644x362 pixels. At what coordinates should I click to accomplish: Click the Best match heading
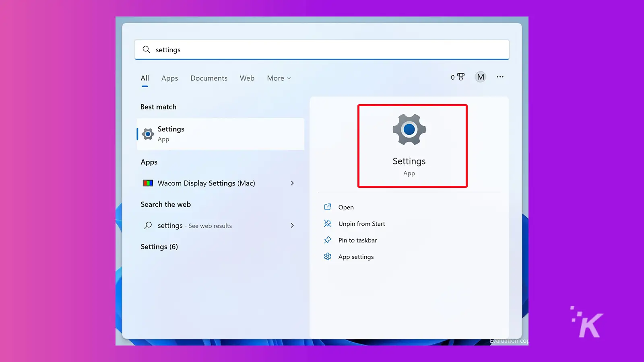click(x=158, y=107)
